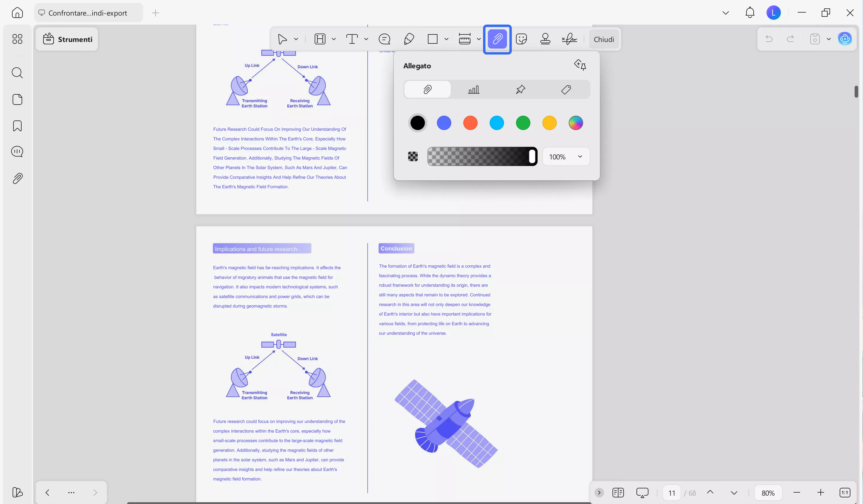Open the search panel in sidebar
The image size is (863, 504).
[x=17, y=73]
